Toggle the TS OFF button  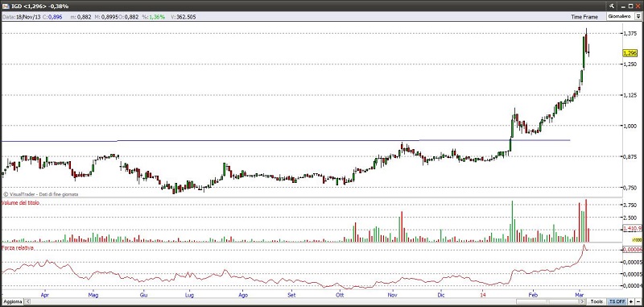tap(617, 302)
